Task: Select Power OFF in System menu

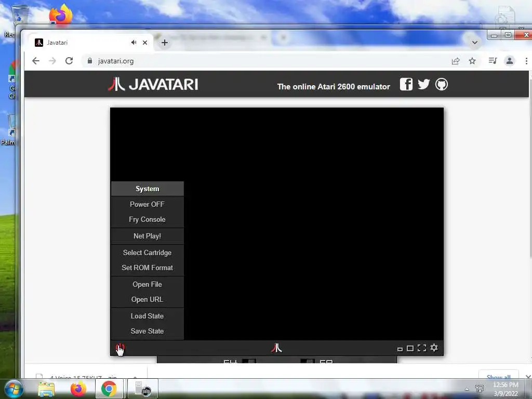Action: click(147, 204)
